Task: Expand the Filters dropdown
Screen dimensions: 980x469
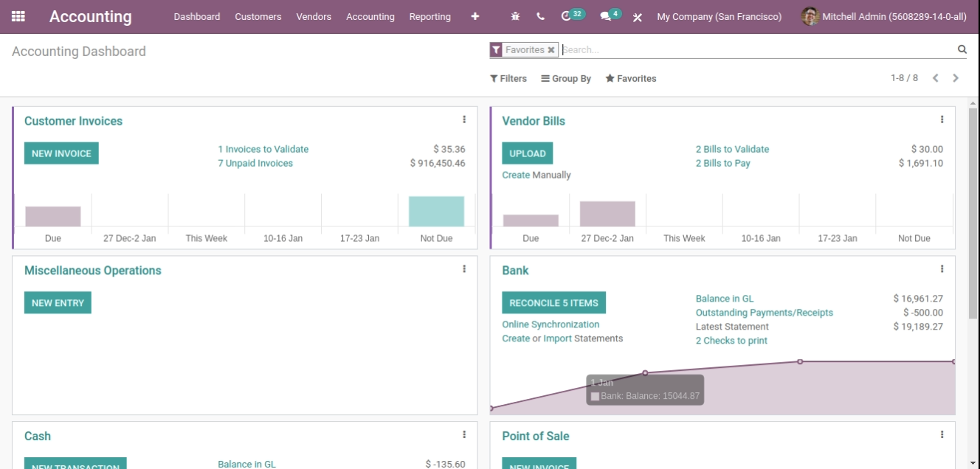Action: [508, 79]
